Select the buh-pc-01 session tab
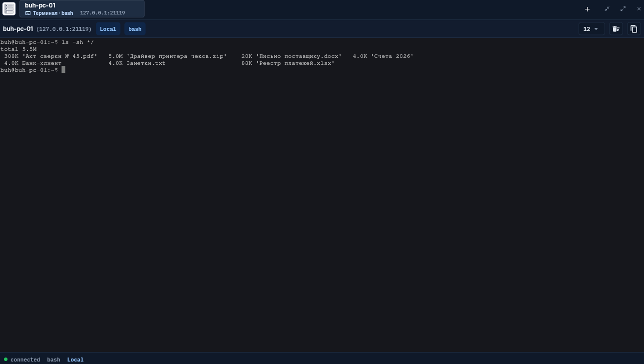Image resolution: width=644 pixels, height=364 pixels. click(82, 9)
